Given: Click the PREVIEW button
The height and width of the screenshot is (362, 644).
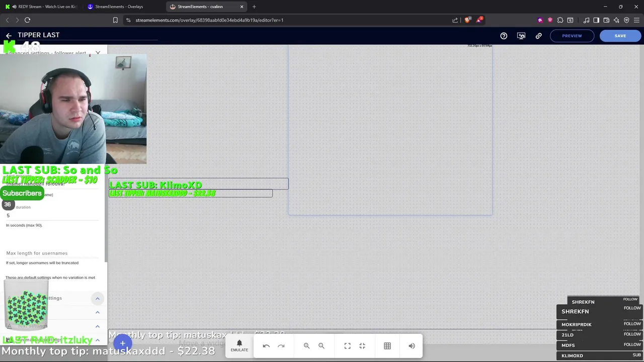Looking at the screenshot, I should coord(572,36).
